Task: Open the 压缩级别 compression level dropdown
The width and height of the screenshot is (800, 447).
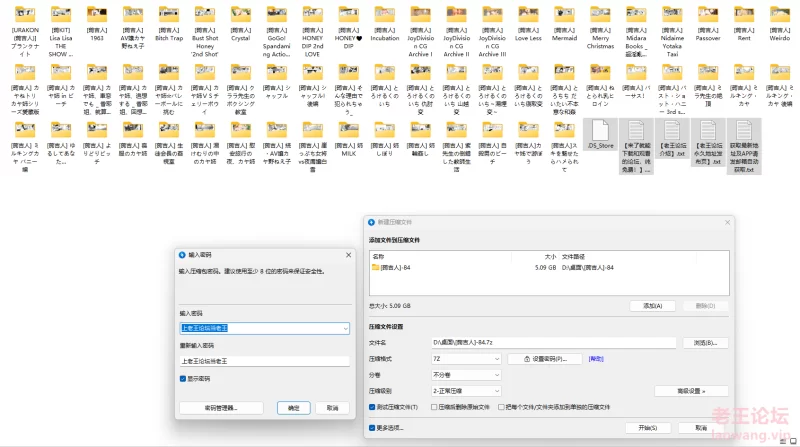Action: [466, 391]
